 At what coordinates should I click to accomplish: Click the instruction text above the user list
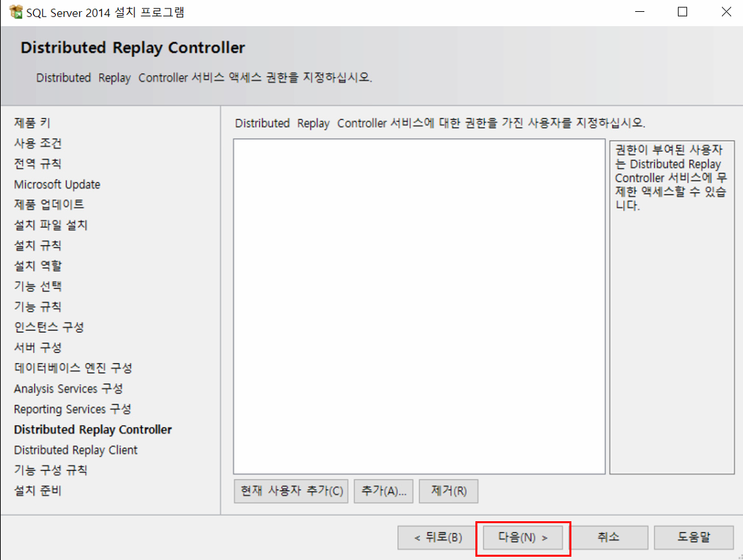click(x=440, y=123)
